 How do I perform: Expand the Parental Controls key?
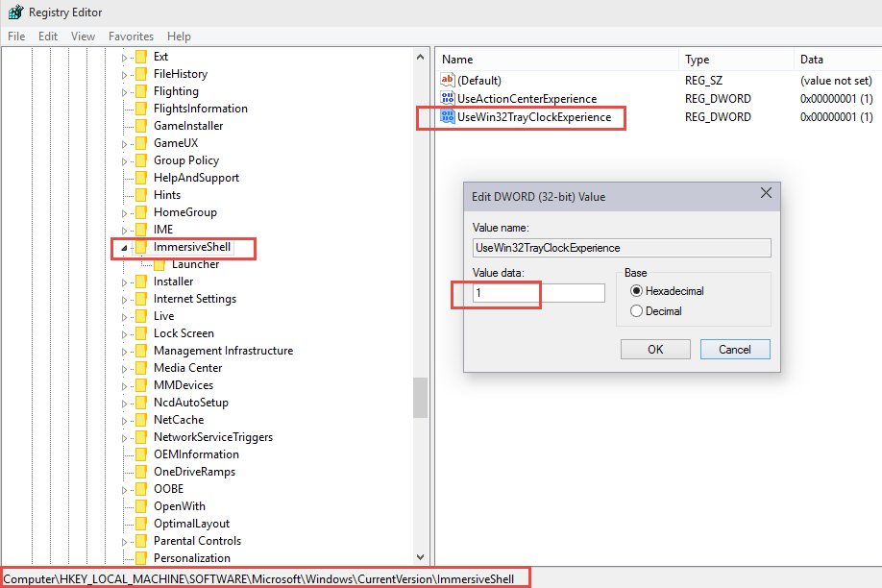[124, 541]
